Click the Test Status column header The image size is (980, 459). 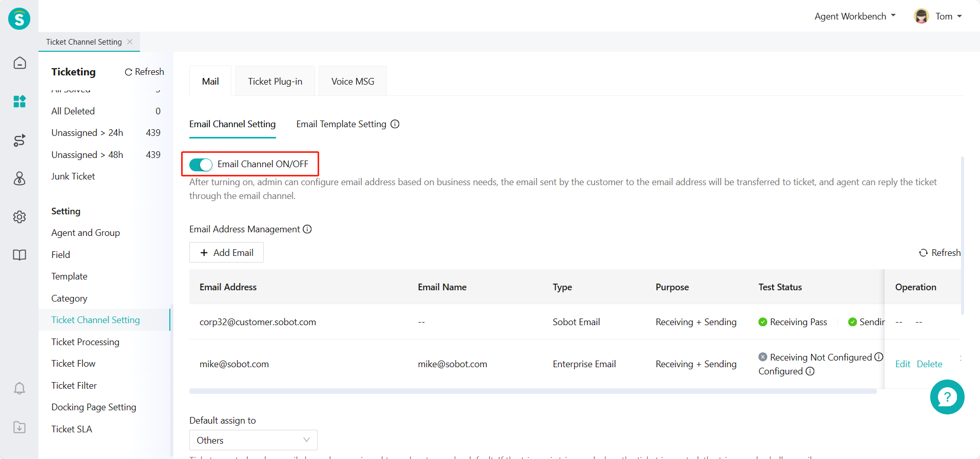click(x=780, y=287)
